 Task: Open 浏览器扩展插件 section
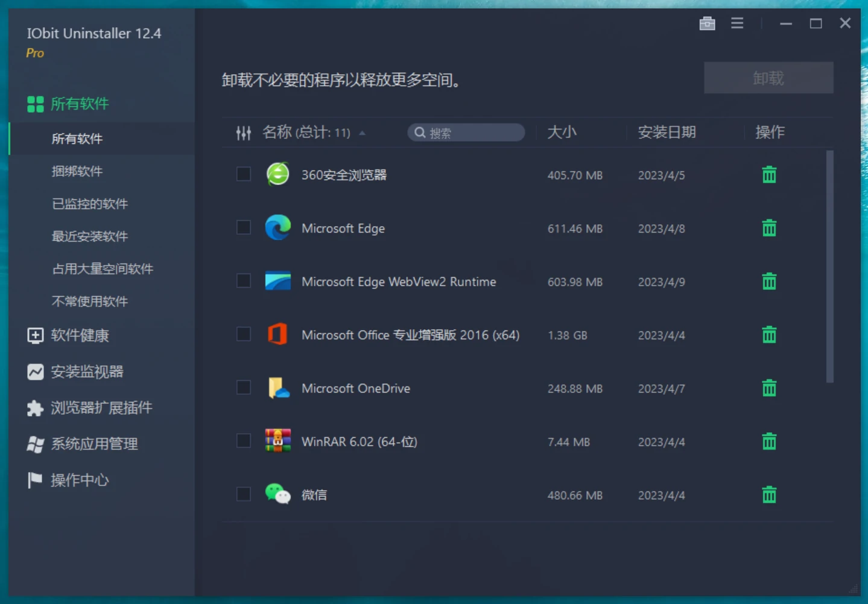pos(101,408)
